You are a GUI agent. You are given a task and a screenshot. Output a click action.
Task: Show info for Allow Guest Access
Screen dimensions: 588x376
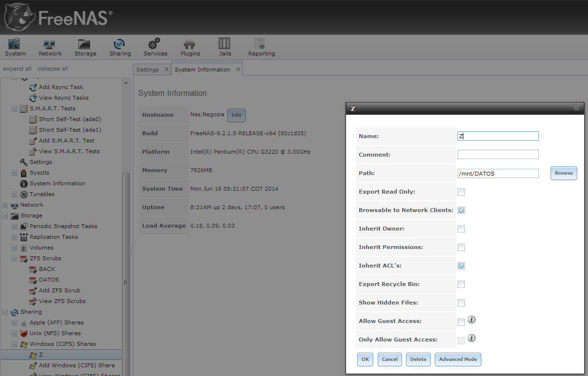tap(472, 320)
